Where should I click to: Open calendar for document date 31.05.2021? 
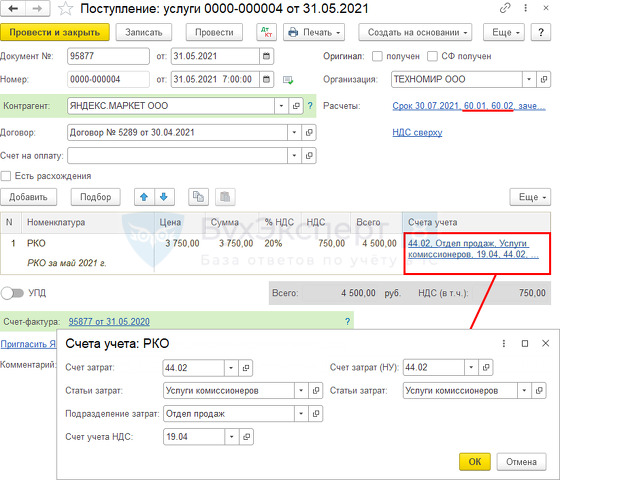(x=267, y=56)
